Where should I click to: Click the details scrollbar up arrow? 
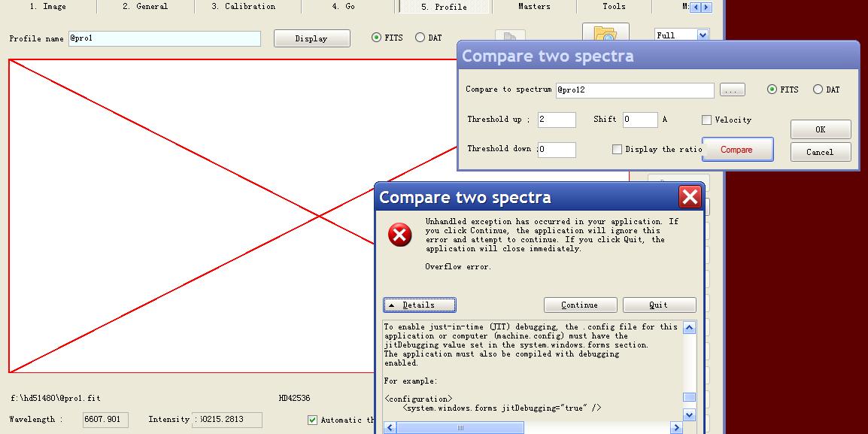click(689, 328)
